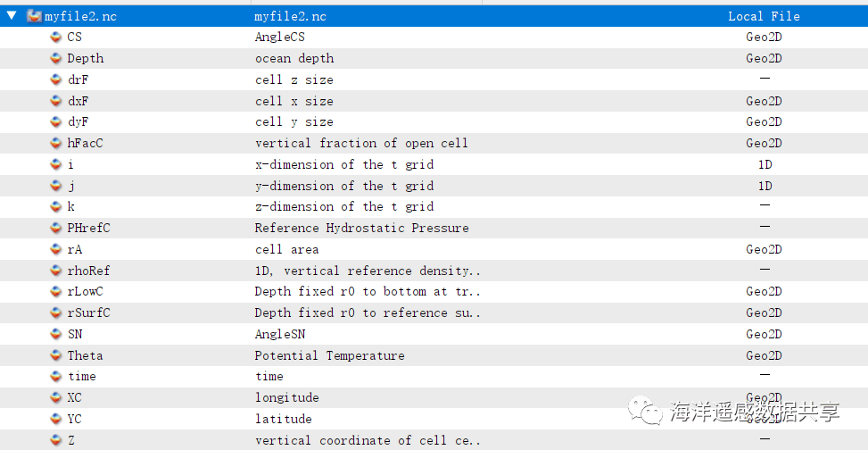Image resolution: width=868 pixels, height=450 pixels.
Task: Click the Depth variable icon
Action: [x=56, y=59]
